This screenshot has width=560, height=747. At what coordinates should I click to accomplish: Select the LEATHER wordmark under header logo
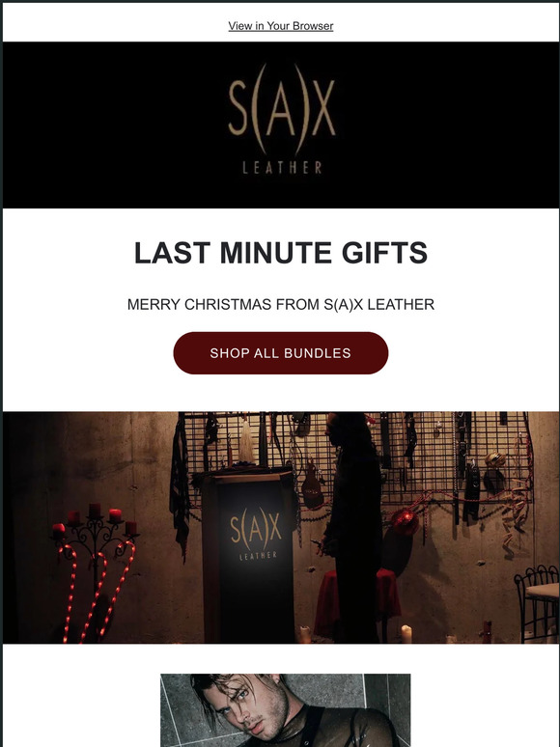[x=282, y=168]
